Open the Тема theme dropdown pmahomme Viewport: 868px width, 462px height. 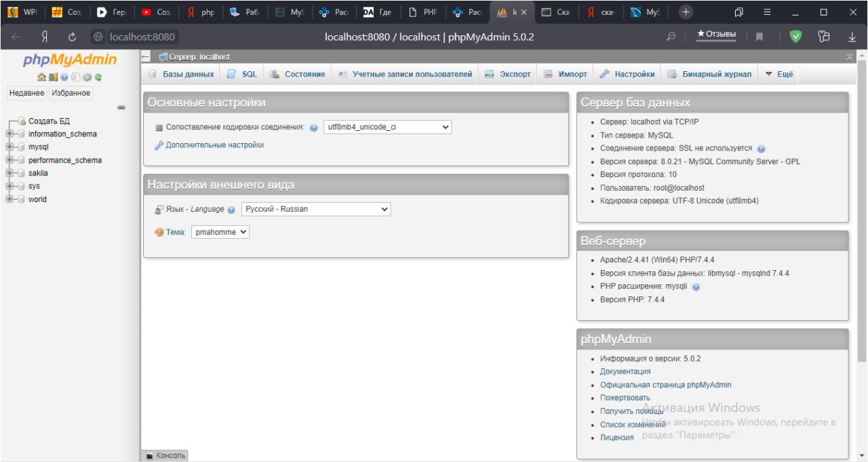coord(220,231)
